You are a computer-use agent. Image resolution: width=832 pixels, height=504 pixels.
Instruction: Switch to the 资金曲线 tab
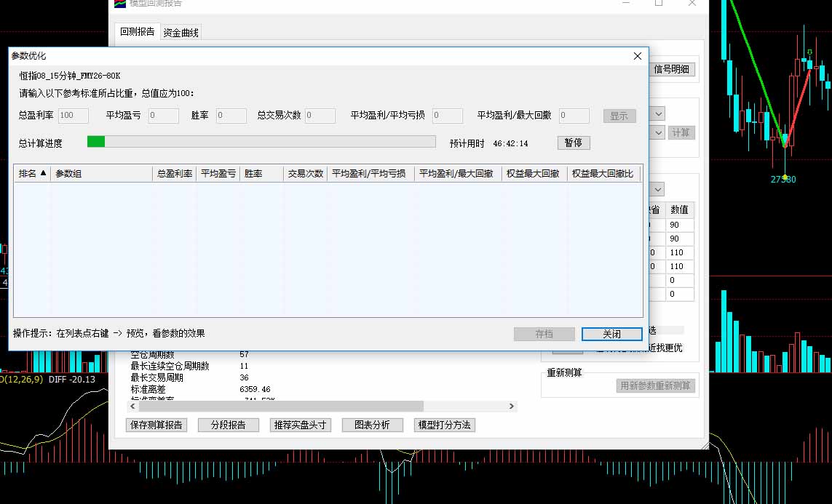pyautogui.click(x=181, y=33)
